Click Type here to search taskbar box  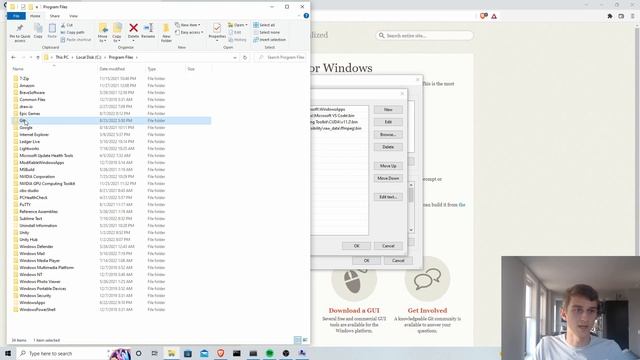point(63,353)
